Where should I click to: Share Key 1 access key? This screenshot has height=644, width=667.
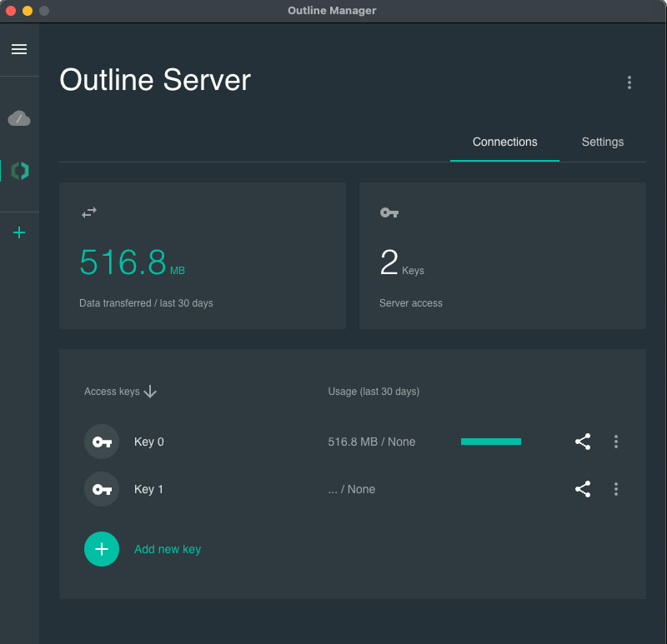583,489
